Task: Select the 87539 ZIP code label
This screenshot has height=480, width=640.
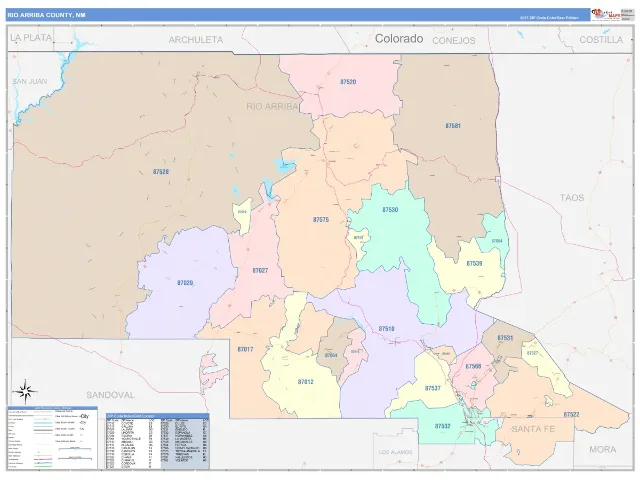Action: coord(474,264)
